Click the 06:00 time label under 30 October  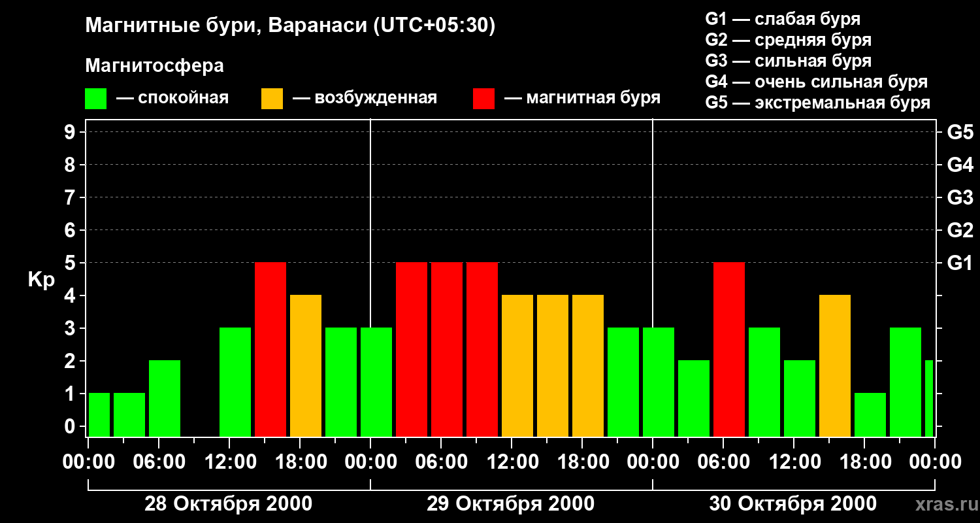(723, 462)
